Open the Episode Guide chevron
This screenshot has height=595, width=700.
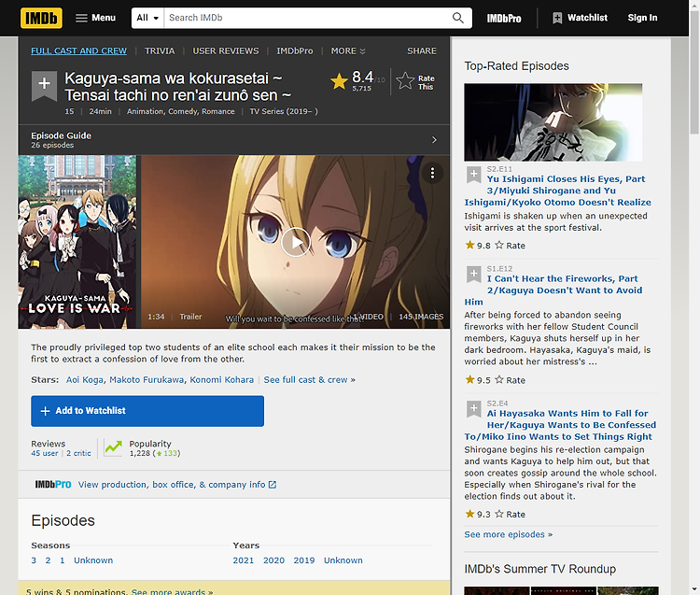pos(434,140)
